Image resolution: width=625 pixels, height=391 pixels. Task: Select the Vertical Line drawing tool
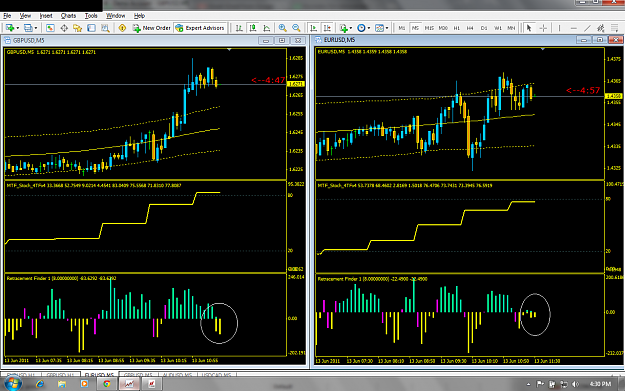click(560, 28)
